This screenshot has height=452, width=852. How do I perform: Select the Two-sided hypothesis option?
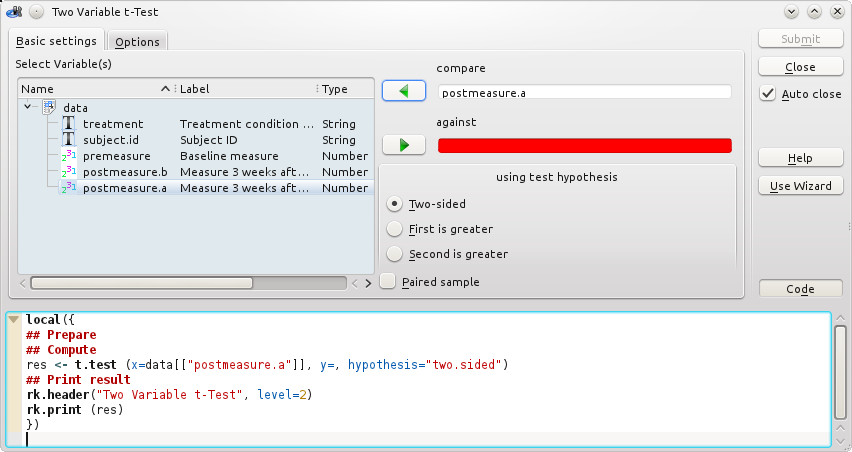[x=395, y=204]
